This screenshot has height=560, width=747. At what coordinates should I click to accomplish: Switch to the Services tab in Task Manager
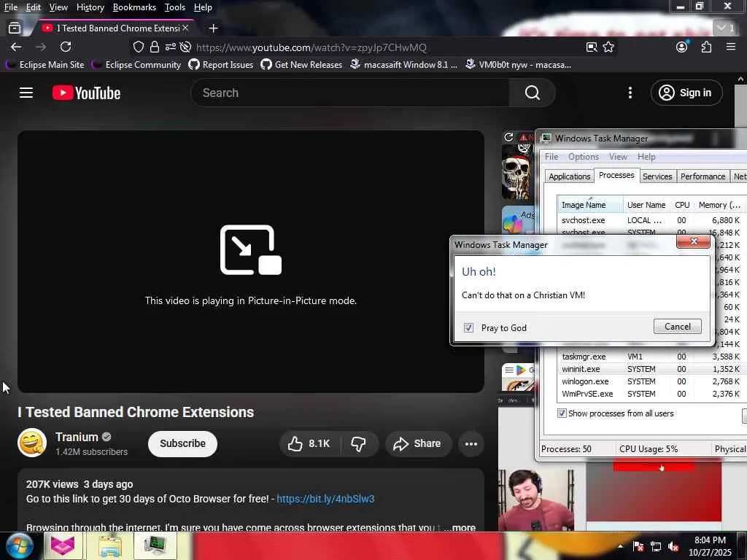click(657, 176)
